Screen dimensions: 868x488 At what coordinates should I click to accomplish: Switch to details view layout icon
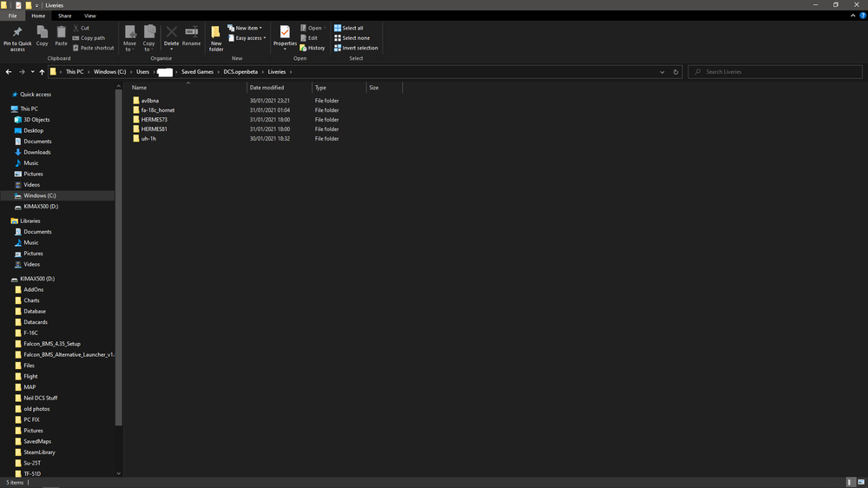(x=851, y=483)
